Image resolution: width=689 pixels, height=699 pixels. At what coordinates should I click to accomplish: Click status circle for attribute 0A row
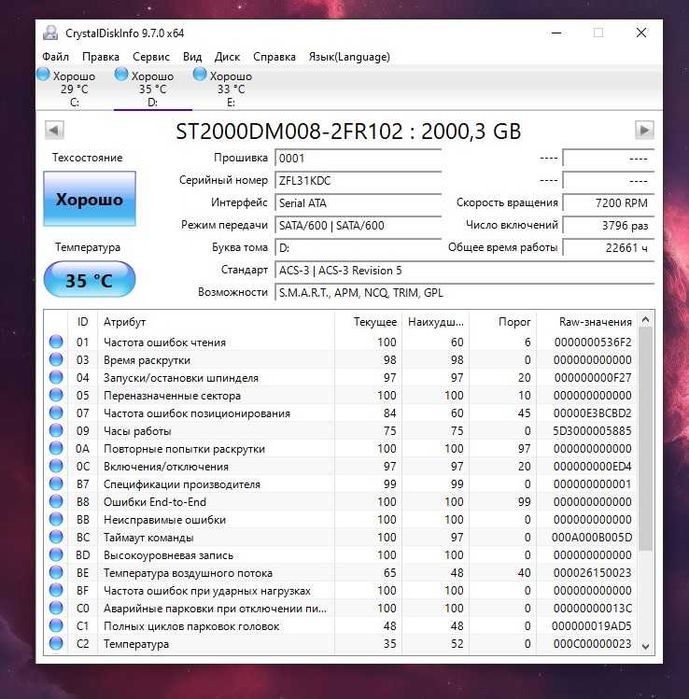pyautogui.click(x=56, y=448)
